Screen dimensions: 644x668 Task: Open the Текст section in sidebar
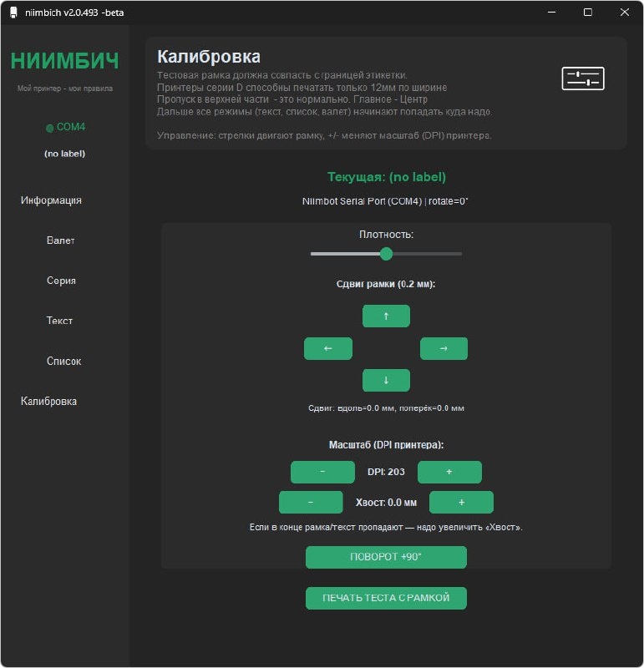click(x=59, y=321)
